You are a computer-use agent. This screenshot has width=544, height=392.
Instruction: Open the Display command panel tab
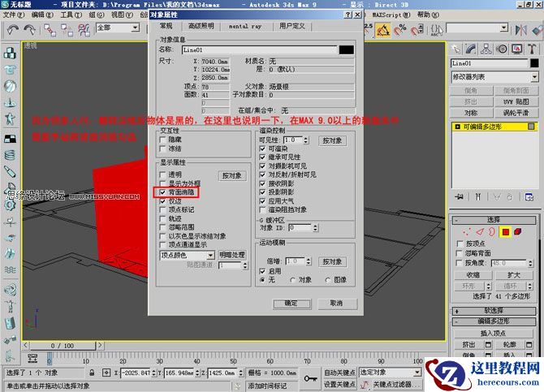tap(517, 50)
